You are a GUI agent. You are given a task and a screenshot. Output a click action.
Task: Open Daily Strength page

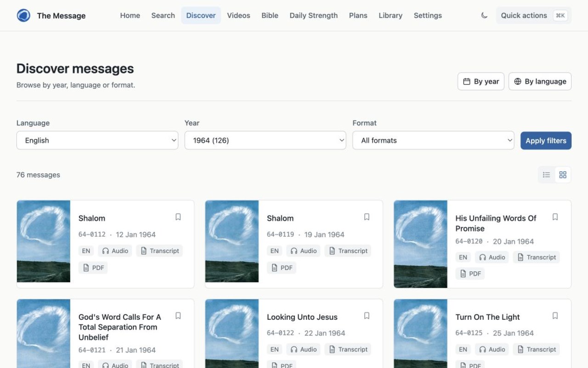tap(313, 16)
